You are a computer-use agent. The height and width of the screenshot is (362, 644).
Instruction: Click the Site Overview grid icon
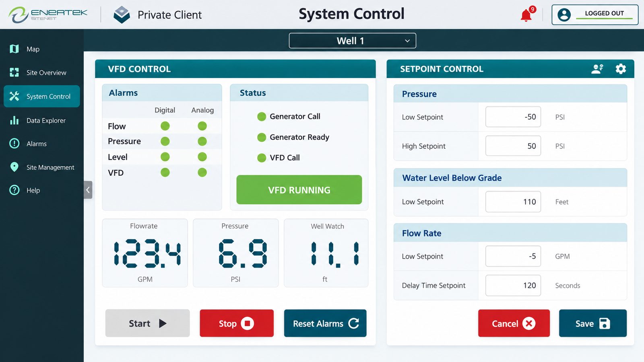pos(14,72)
